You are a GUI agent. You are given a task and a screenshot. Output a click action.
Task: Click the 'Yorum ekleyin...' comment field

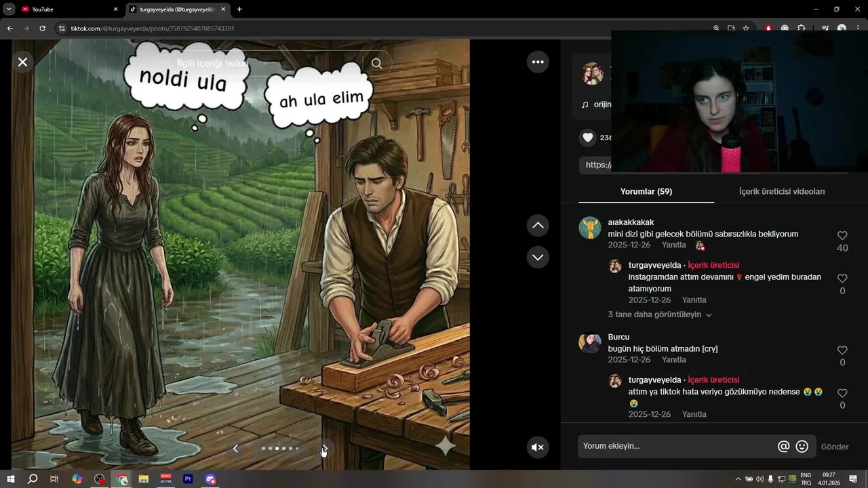pos(676,447)
